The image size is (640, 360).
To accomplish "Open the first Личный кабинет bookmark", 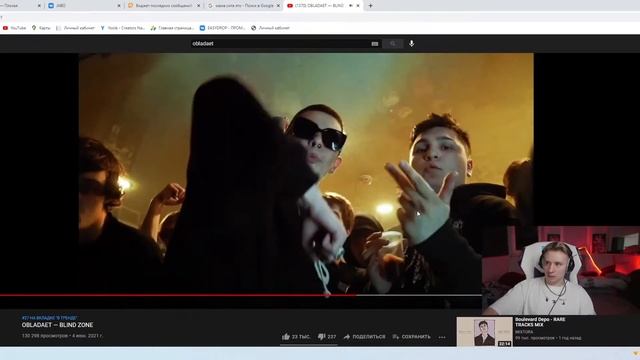I will point(75,28).
